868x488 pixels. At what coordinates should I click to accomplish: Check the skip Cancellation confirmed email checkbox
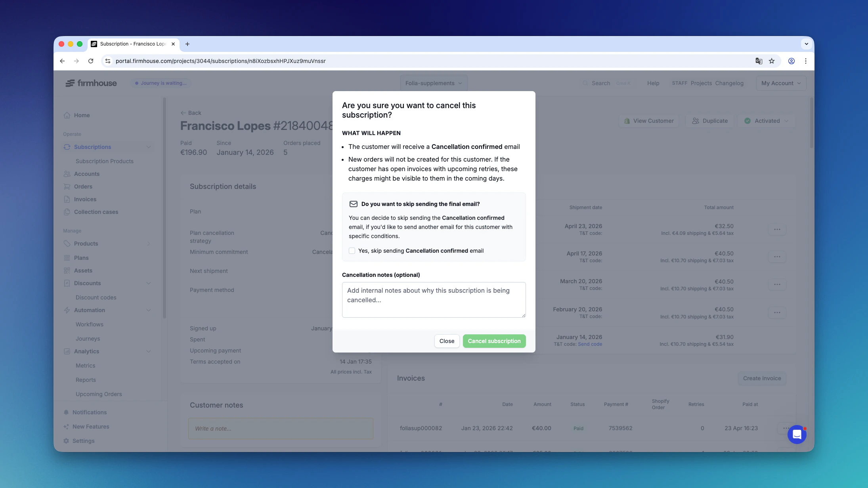point(352,251)
